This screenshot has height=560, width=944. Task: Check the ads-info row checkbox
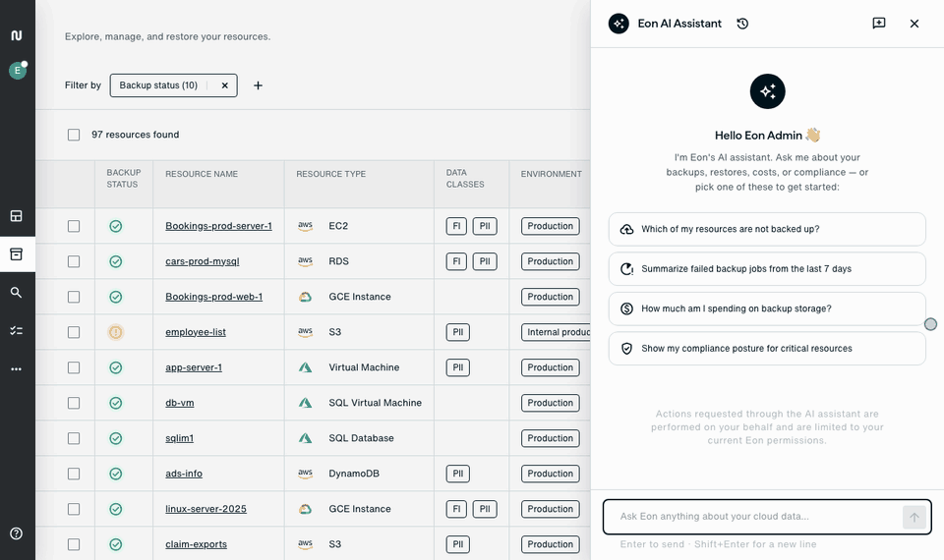pyautogui.click(x=74, y=474)
